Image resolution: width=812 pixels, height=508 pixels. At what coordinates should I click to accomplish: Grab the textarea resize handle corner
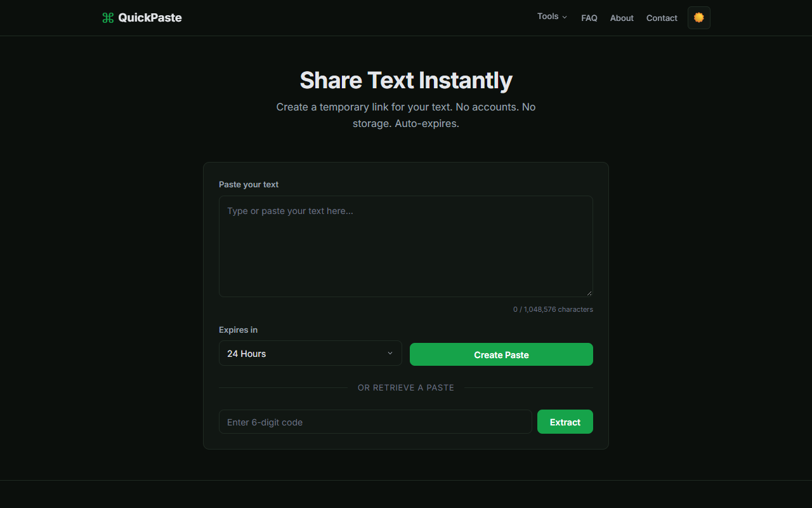589,293
